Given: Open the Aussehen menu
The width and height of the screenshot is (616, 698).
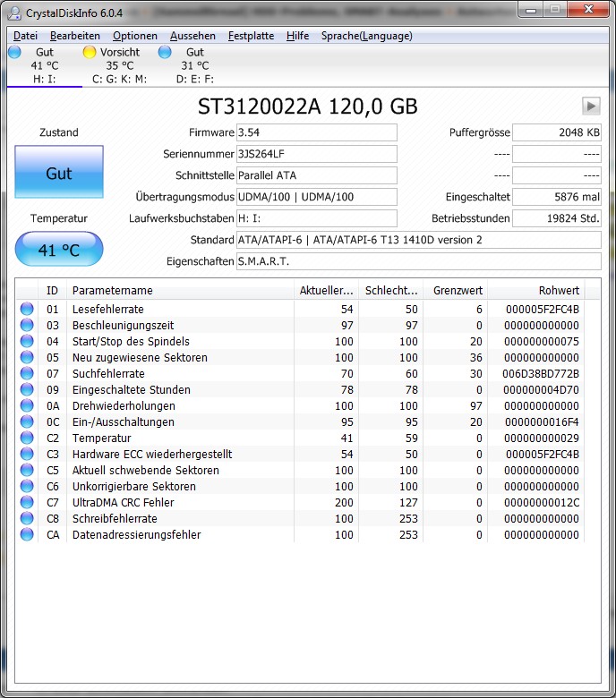Looking at the screenshot, I should 192,36.
